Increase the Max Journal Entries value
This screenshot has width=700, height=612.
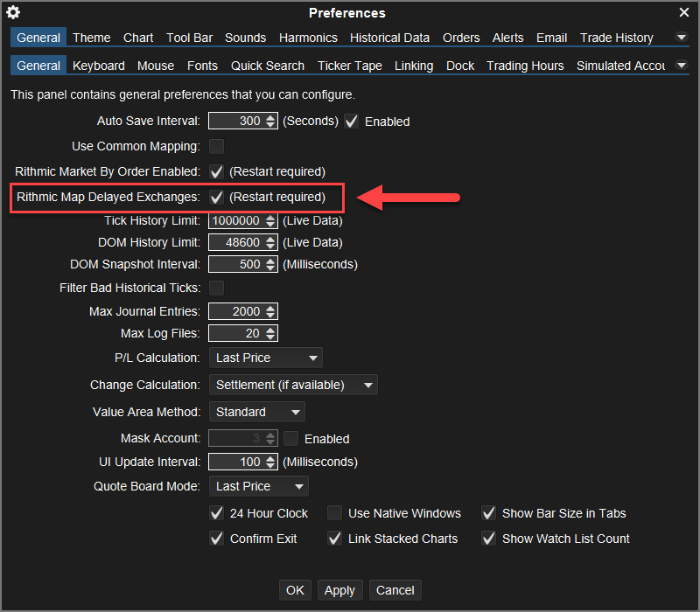click(271, 308)
